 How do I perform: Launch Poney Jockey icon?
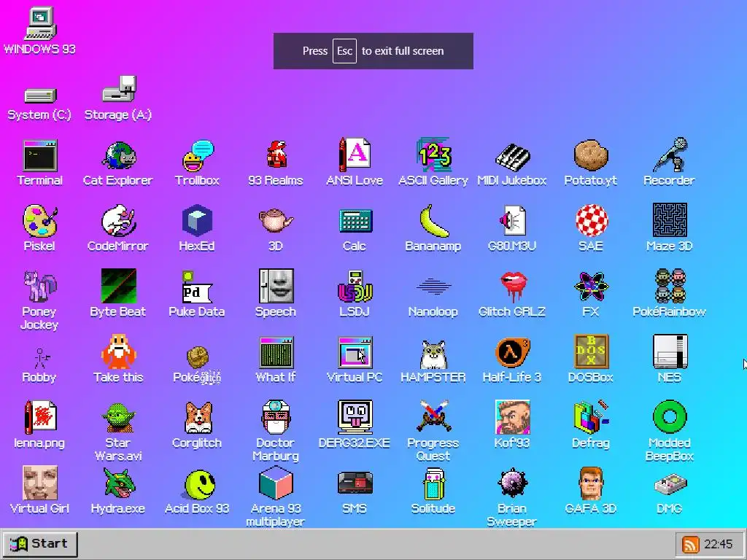point(40,286)
